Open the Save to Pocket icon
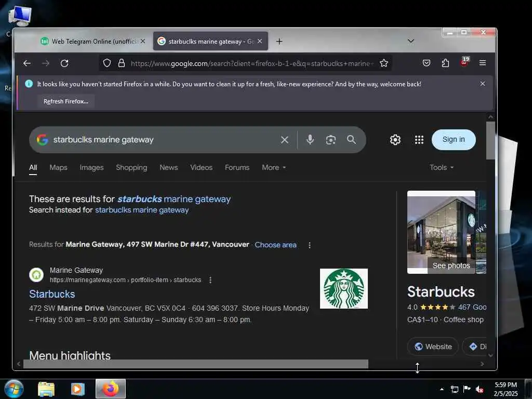Image resolution: width=532 pixels, height=399 pixels. [427, 63]
